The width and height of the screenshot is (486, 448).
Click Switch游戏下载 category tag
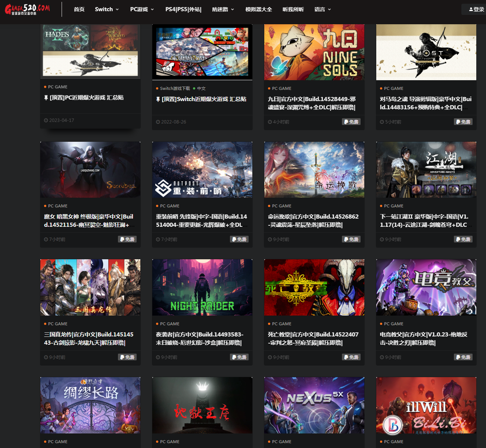point(175,88)
